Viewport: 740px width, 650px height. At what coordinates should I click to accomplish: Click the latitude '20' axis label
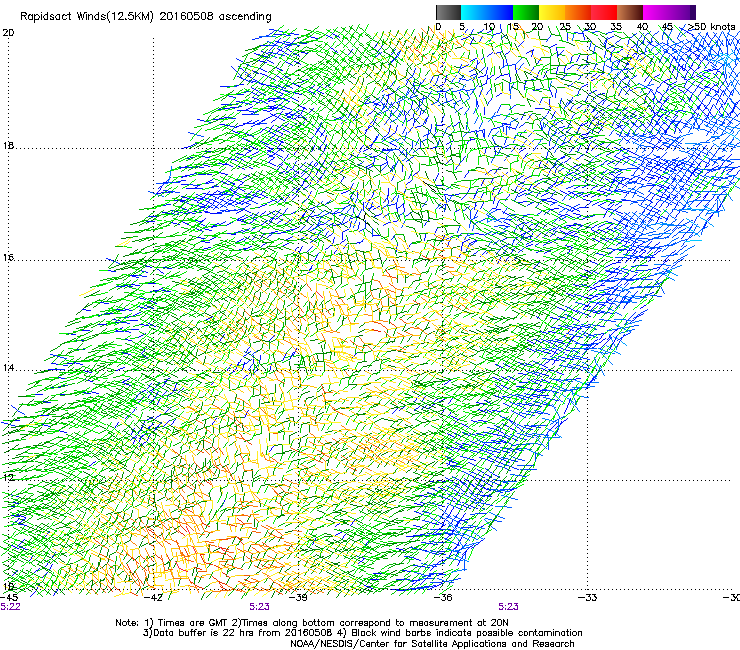tap(8, 33)
